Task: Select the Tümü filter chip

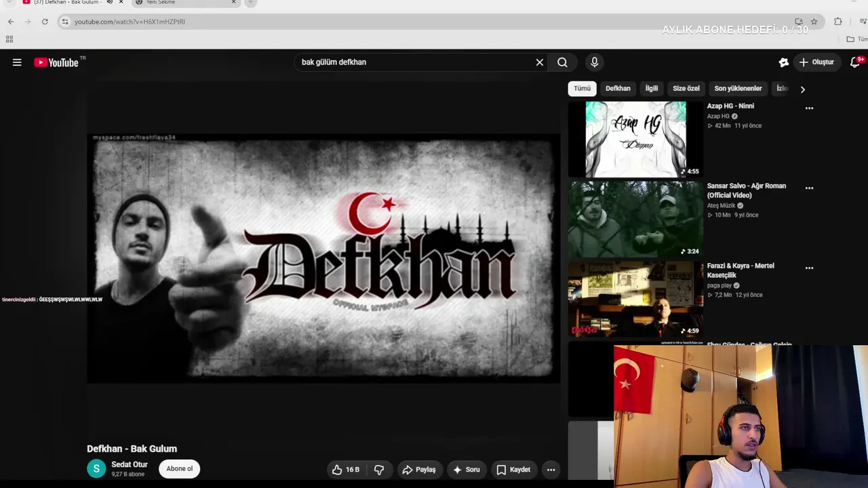Action: [583, 89]
